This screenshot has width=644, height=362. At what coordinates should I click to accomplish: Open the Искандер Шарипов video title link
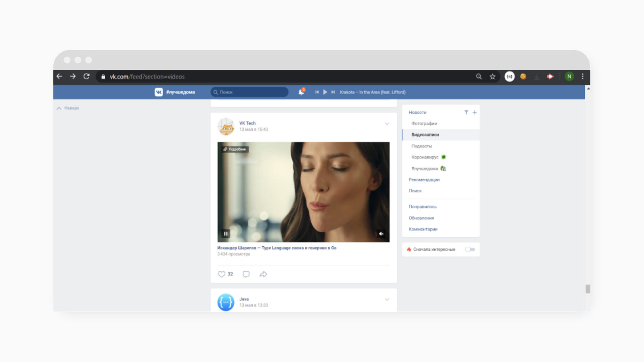point(277,248)
